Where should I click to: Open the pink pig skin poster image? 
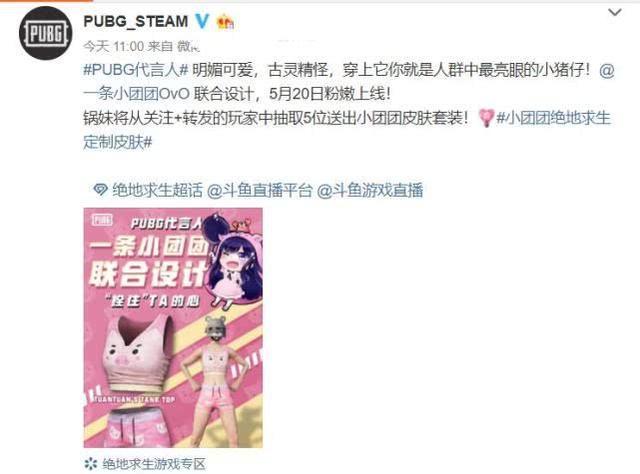(x=173, y=328)
